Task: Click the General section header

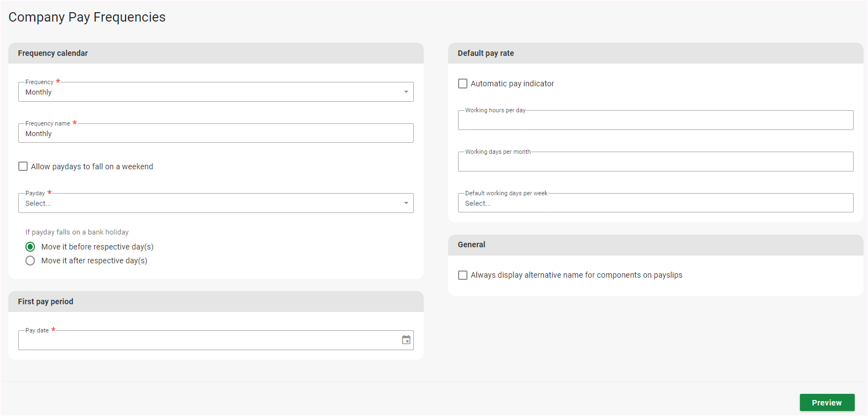Action: pos(471,245)
